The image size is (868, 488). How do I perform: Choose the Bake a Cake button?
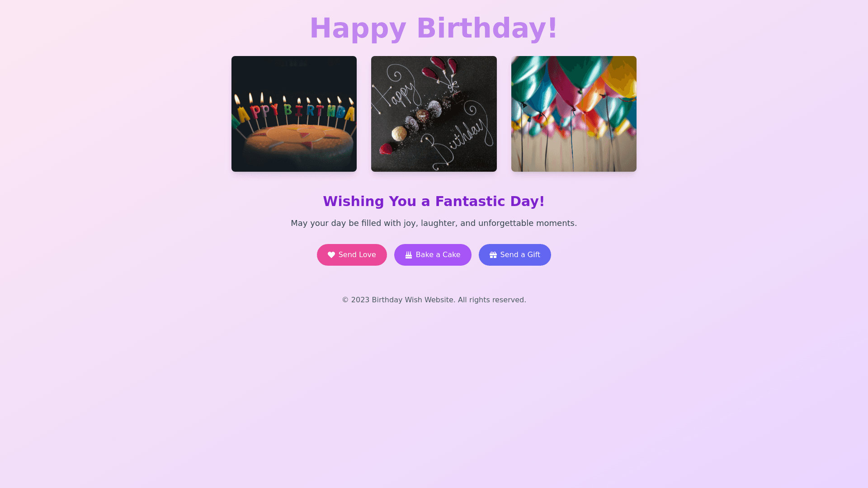coord(433,255)
